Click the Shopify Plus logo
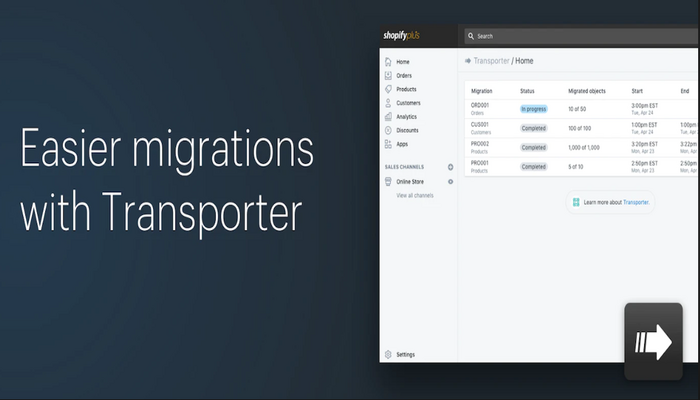Viewport: 700px width, 400px height. pyautogui.click(x=401, y=36)
